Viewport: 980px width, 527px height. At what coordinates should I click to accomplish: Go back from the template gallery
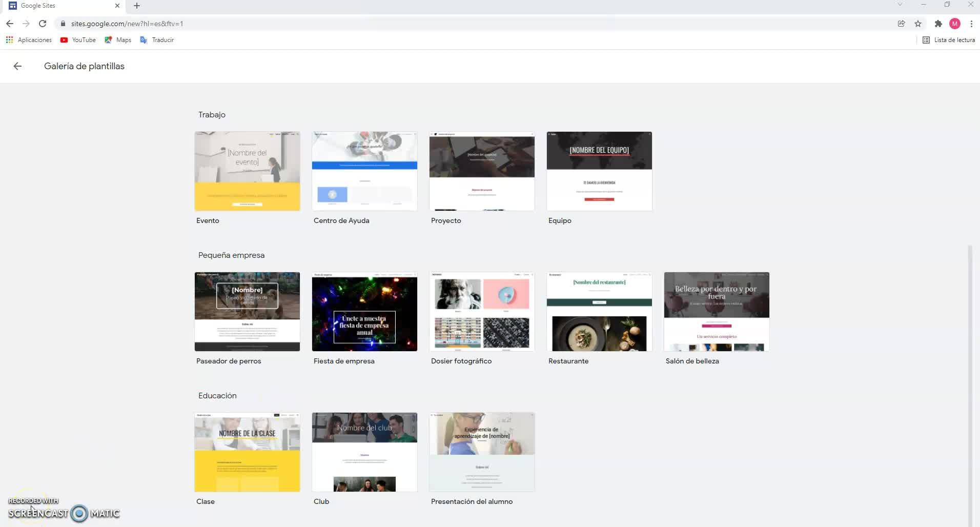click(x=17, y=66)
